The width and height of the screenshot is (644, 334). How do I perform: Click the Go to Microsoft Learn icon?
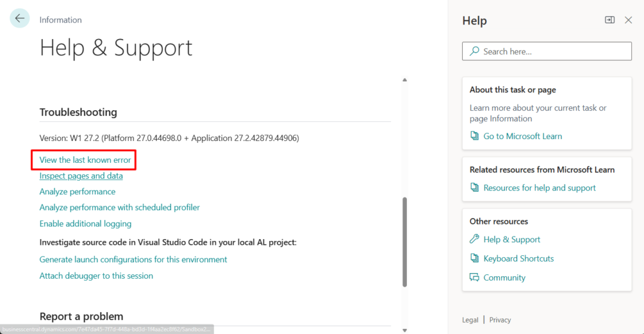point(475,136)
